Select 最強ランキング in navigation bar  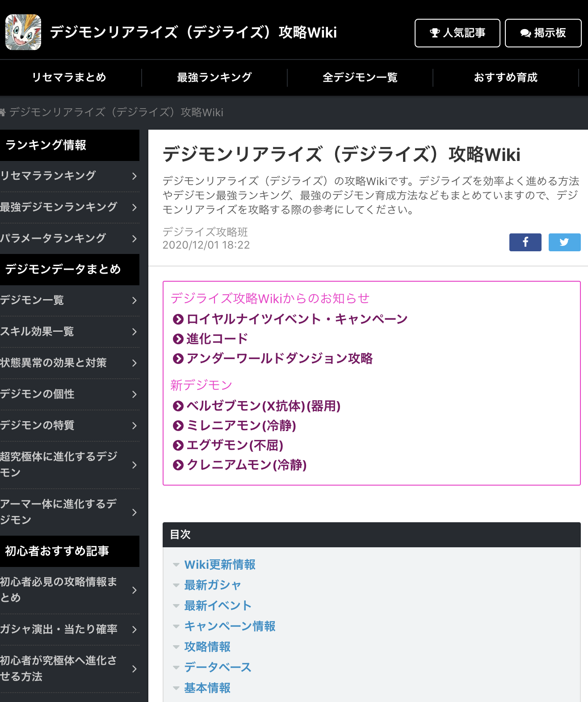214,77
